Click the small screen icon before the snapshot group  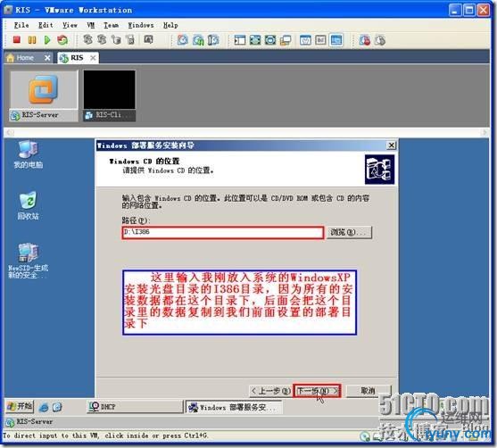click(148, 39)
